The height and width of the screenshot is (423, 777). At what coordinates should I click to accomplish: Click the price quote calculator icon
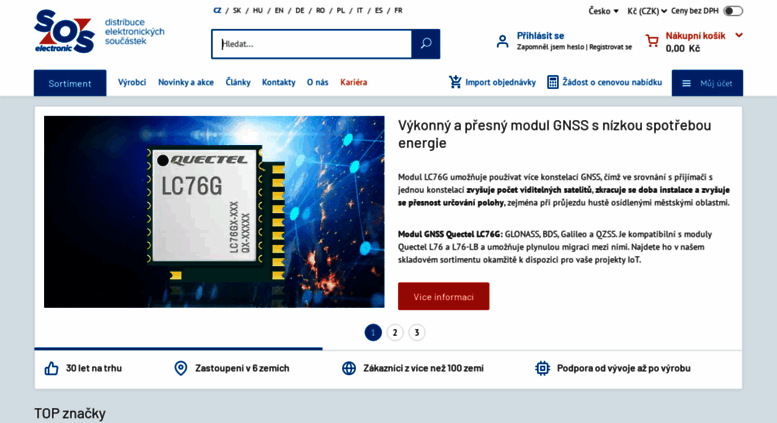point(553,82)
